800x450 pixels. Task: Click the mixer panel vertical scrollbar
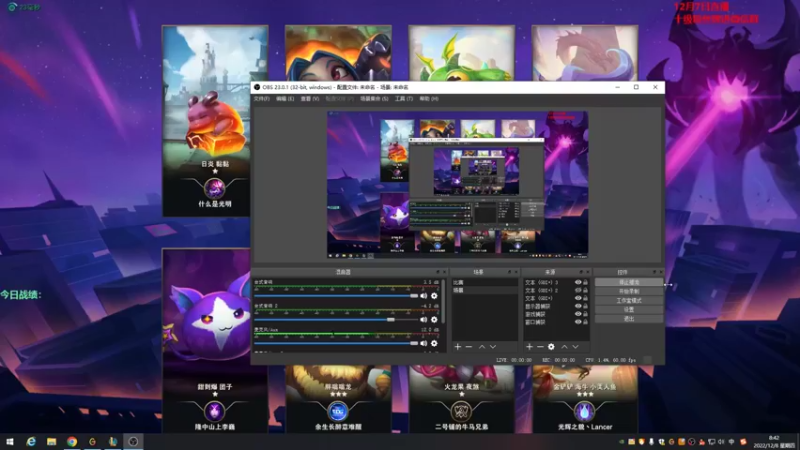pyautogui.click(x=444, y=301)
